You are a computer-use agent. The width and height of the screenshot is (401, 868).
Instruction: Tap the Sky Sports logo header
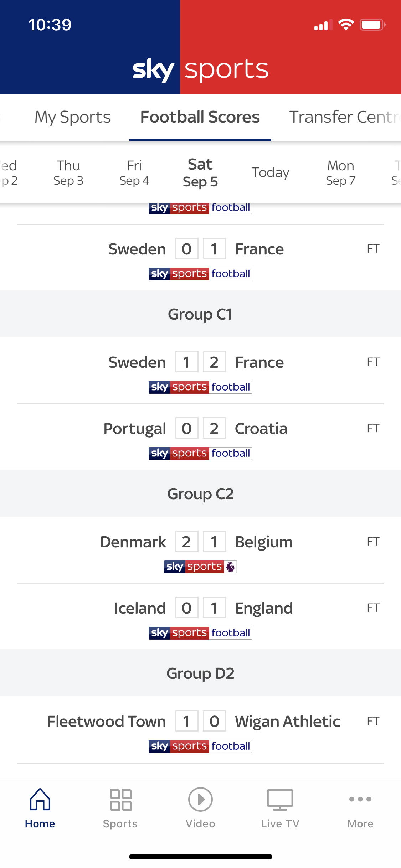point(200,69)
